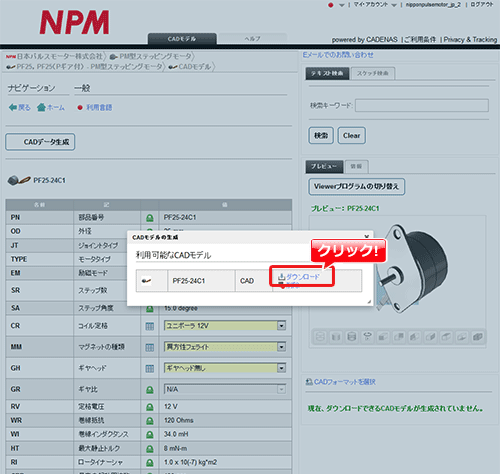Click the 34.0 mH value

point(176,435)
